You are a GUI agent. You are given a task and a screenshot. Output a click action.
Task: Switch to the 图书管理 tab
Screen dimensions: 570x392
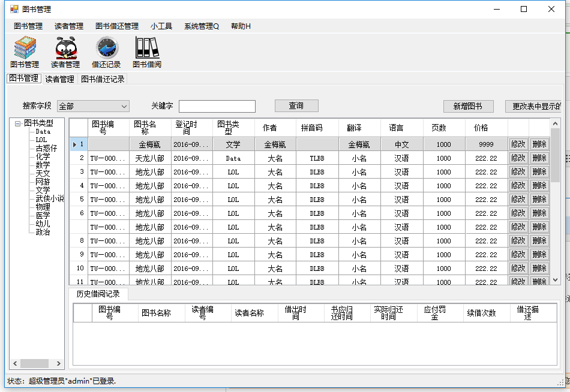click(x=24, y=79)
